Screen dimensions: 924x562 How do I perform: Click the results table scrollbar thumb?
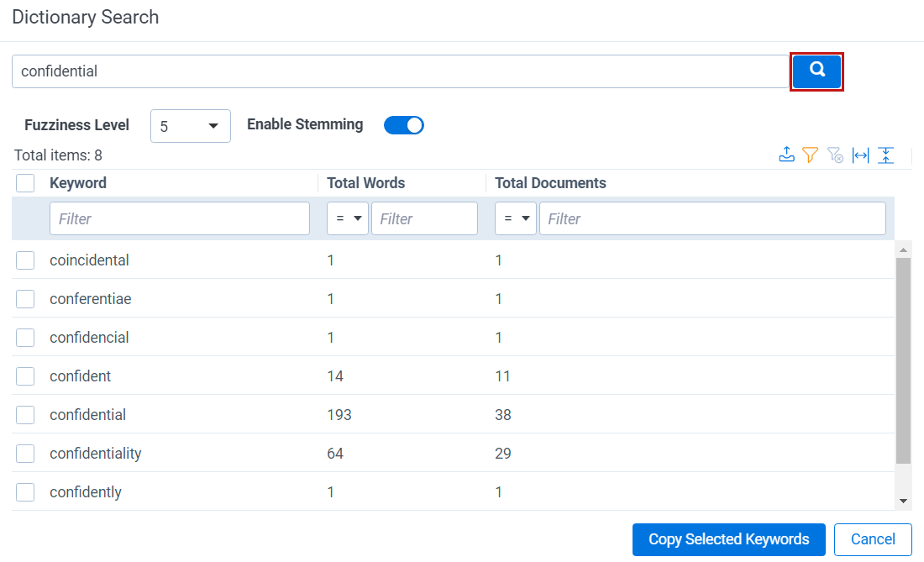tap(903, 360)
